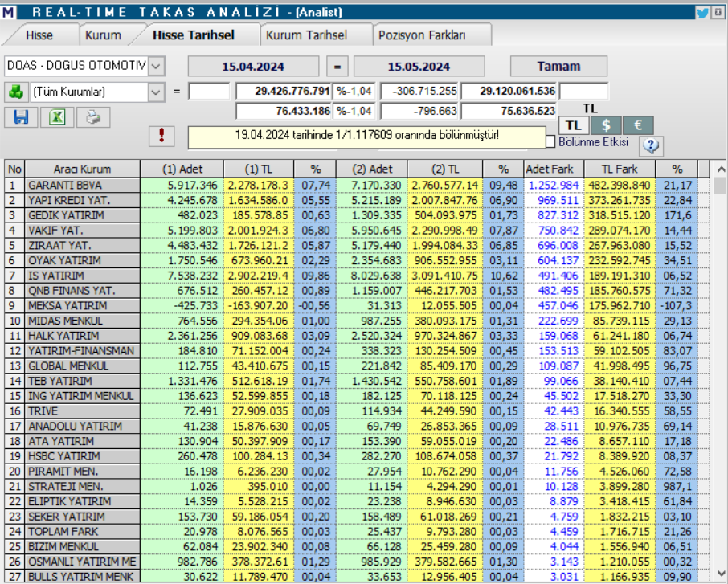
Task: Switch to the Kurum Tarihsel tab
Action: pyautogui.click(x=307, y=35)
